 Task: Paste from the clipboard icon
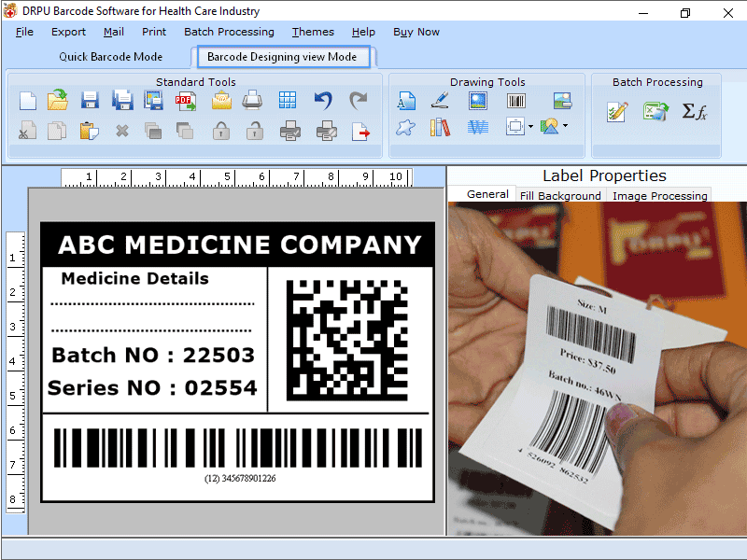tap(89, 131)
